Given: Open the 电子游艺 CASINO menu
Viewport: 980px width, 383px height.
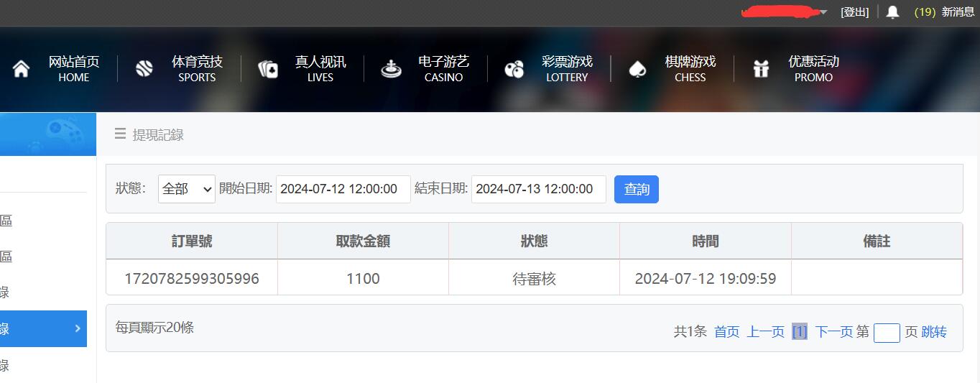Looking at the screenshot, I should point(443,69).
